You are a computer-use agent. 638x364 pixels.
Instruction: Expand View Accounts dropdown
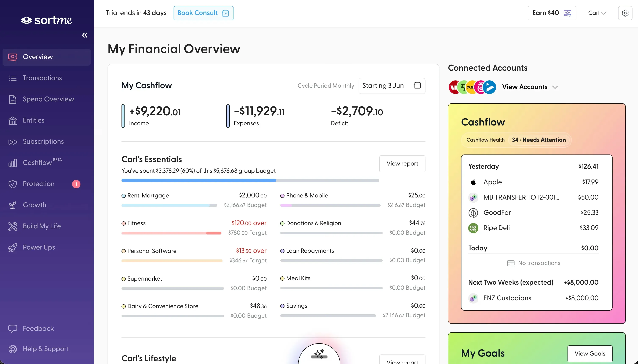(530, 87)
